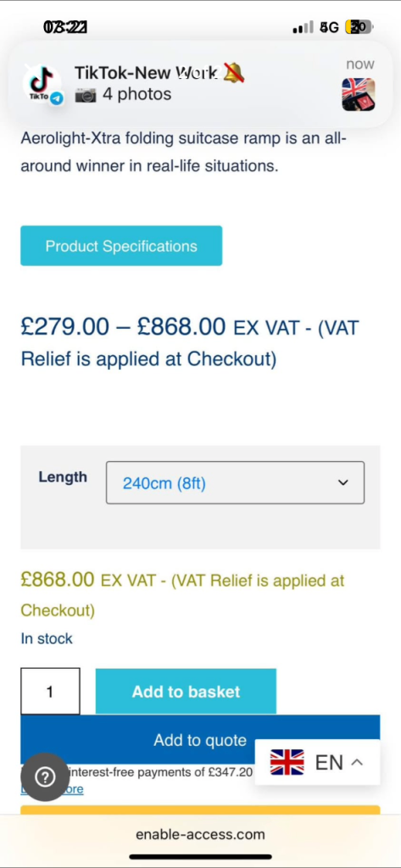Screen dimensions: 401x868
Task: Tap the camera icon beside 4 photos
Action: click(86, 95)
